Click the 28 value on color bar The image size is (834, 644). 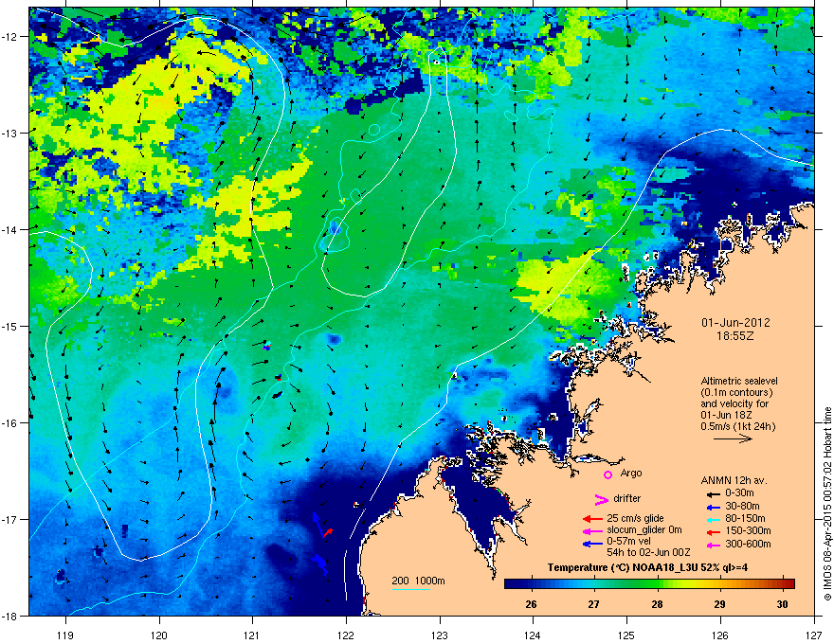pos(657,604)
